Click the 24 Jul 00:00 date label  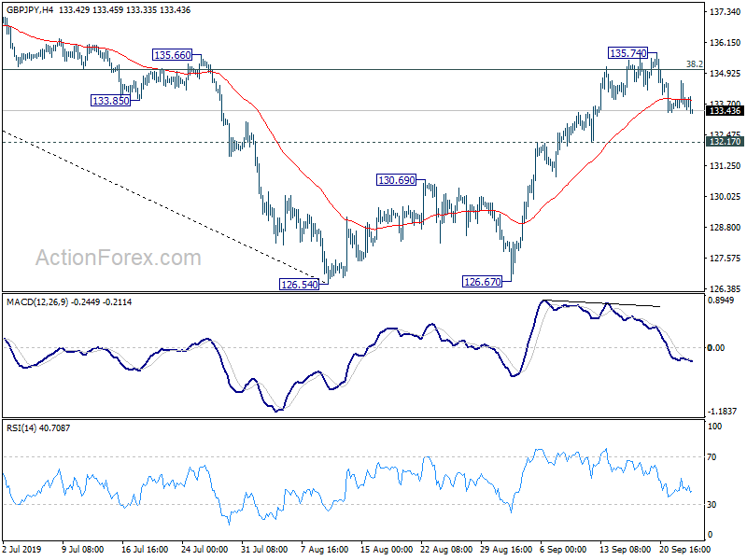(x=204, y=549)
